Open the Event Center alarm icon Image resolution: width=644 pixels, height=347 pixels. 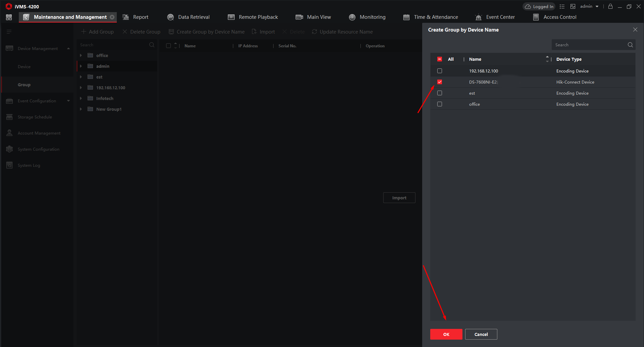pos(479,17)
